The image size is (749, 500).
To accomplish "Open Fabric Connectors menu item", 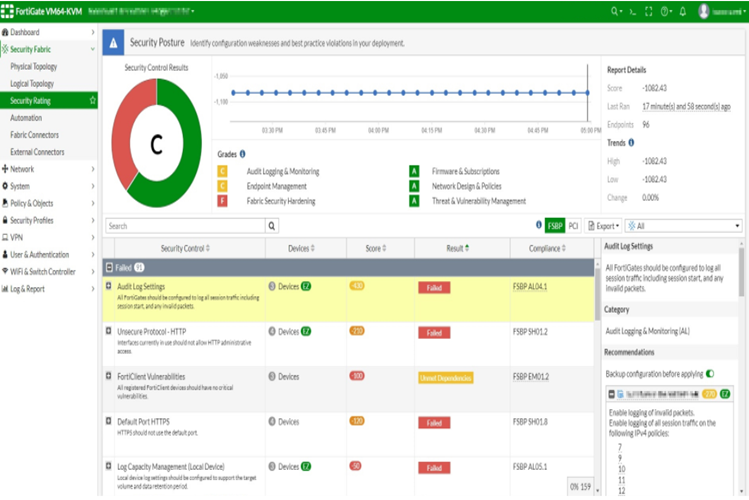I will click(x=34, y=135).
